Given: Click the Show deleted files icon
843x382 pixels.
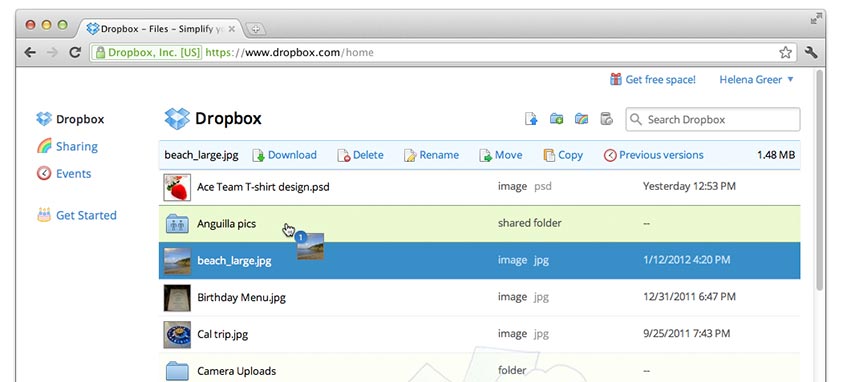Looking at the screenshot, I should click(x=606, y=119).
